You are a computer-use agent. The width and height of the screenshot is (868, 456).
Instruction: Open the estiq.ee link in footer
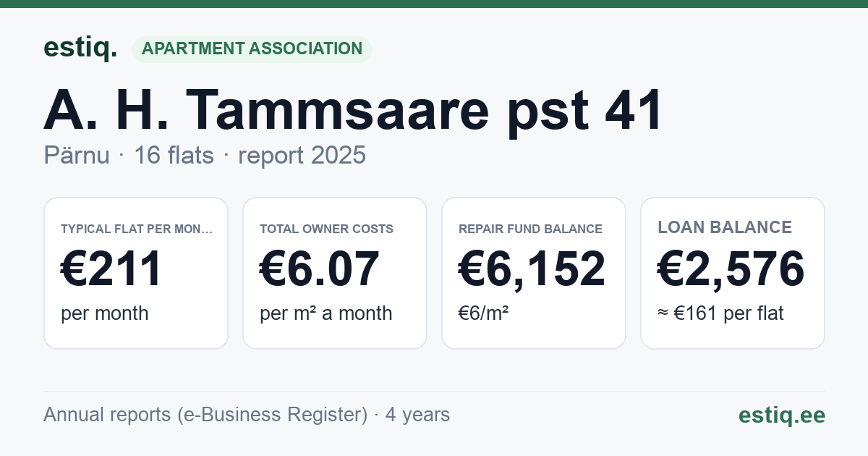[781, 415]
